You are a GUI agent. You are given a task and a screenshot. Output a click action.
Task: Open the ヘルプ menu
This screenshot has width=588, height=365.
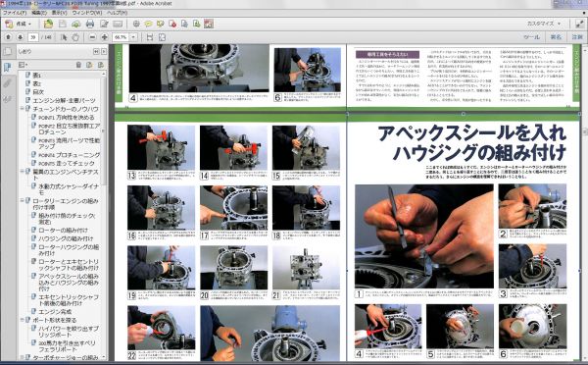coord(117,13)
